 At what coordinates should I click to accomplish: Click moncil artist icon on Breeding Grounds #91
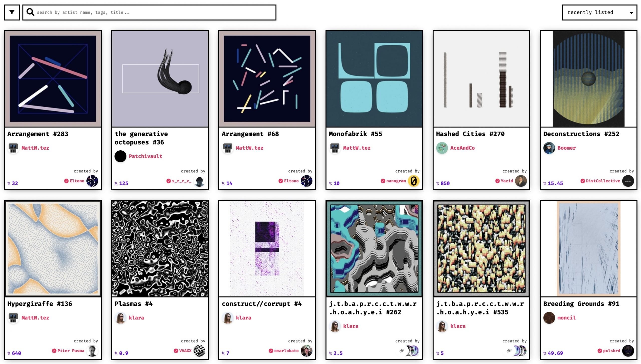point(549,317)
